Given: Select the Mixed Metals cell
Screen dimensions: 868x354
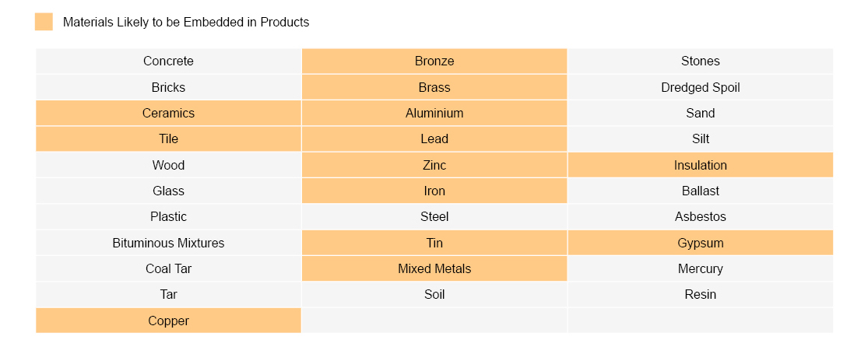Looking at the screenshot, I should 434,268.
